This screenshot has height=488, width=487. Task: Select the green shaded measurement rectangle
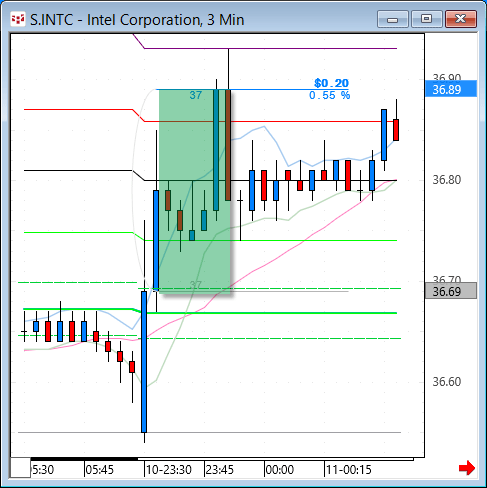tap(195, 191)
